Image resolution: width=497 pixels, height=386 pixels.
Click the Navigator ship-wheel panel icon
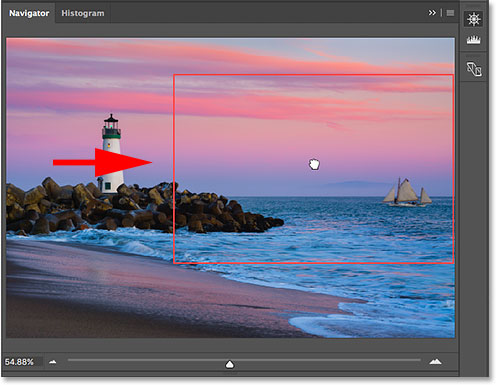click(474, 19)
